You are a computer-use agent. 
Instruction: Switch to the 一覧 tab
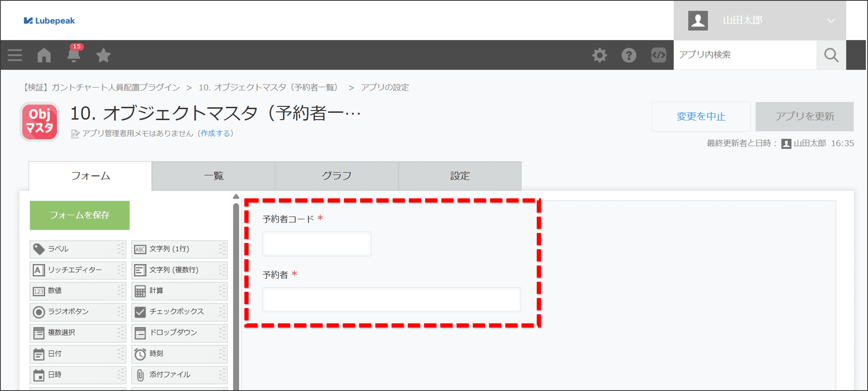(213, 175)
